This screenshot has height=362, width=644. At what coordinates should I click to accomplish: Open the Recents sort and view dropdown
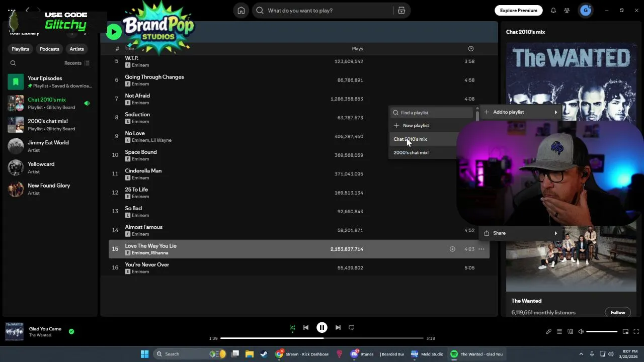tap(77, 63)
